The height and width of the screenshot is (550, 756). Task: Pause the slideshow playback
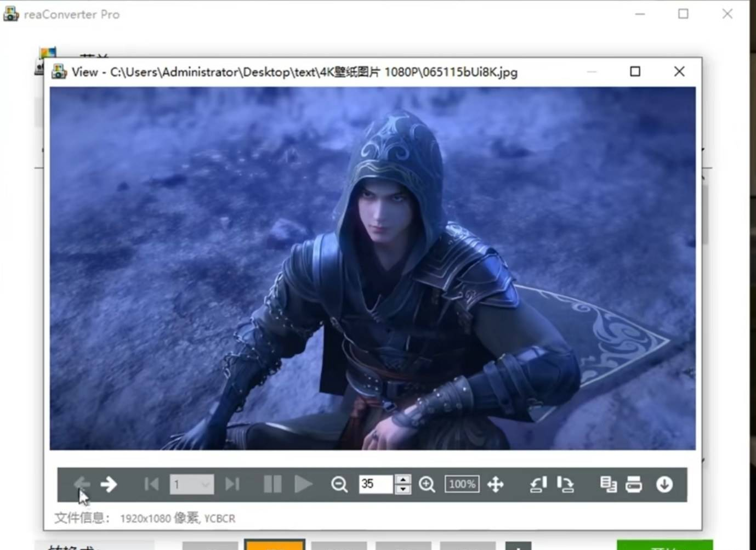pos(272,484)
